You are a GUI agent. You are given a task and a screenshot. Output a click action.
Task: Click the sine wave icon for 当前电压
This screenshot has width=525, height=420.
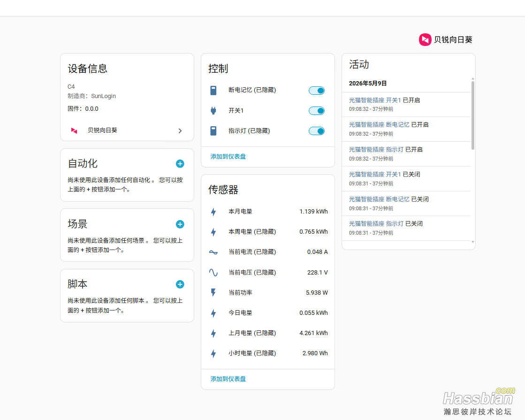213,272
